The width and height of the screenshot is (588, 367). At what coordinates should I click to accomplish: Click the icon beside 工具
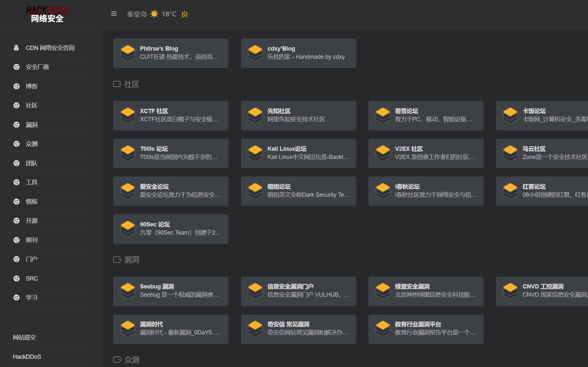coord(16,182)
